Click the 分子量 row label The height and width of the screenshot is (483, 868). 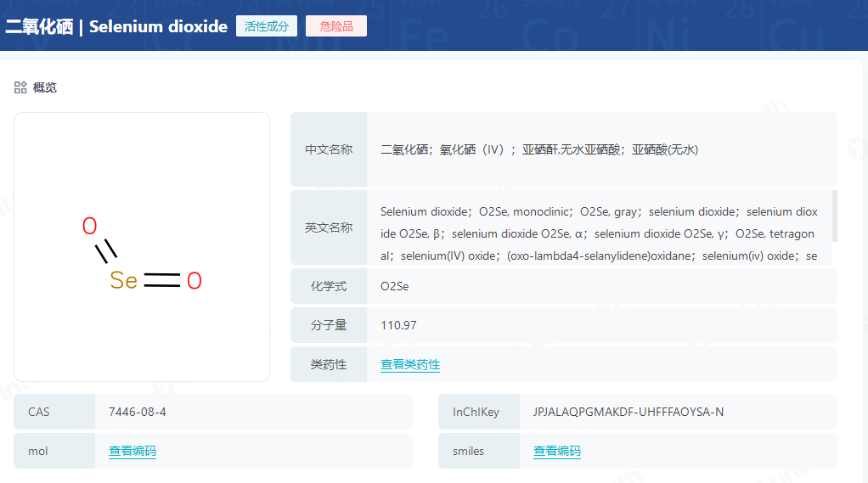[x=329, y=325]
